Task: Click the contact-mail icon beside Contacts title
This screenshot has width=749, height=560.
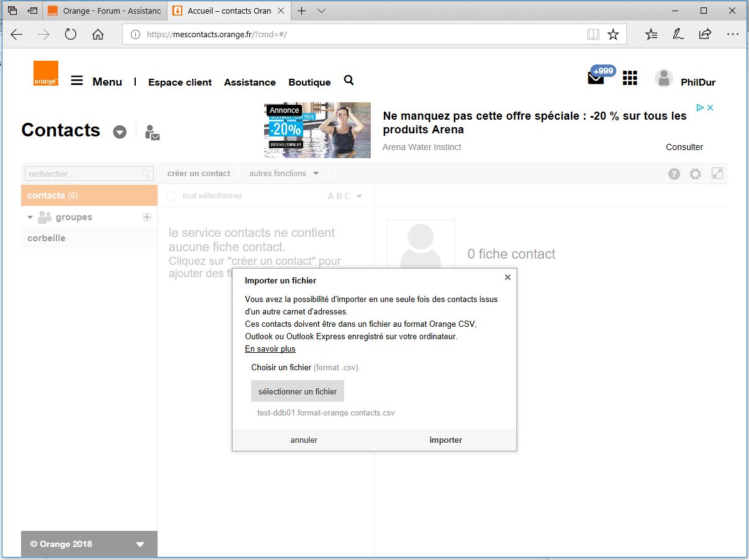Action: [x=152, y=132]
